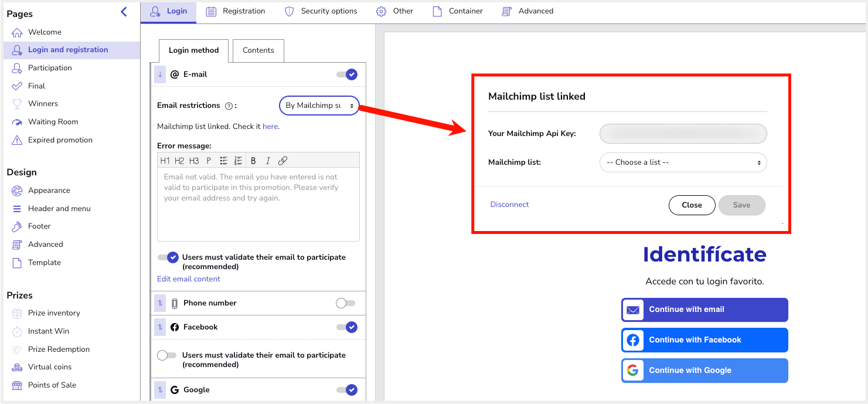Toggle email validation under Facebook section

(x=167, y=355)
